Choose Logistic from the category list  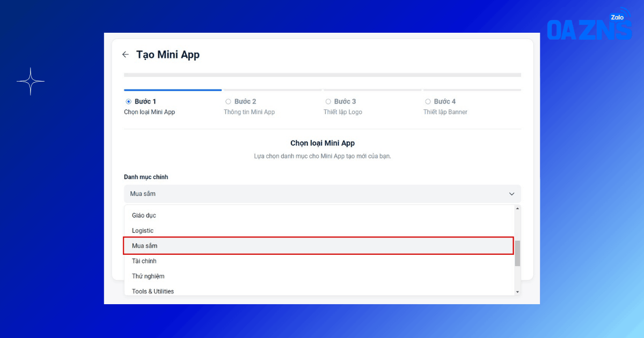point(319,231)
